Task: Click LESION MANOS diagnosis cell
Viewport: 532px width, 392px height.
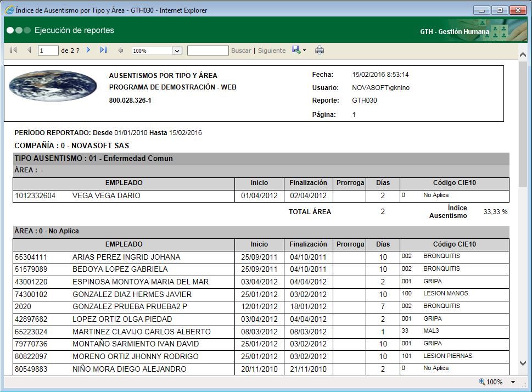Action: pos(445,293)
